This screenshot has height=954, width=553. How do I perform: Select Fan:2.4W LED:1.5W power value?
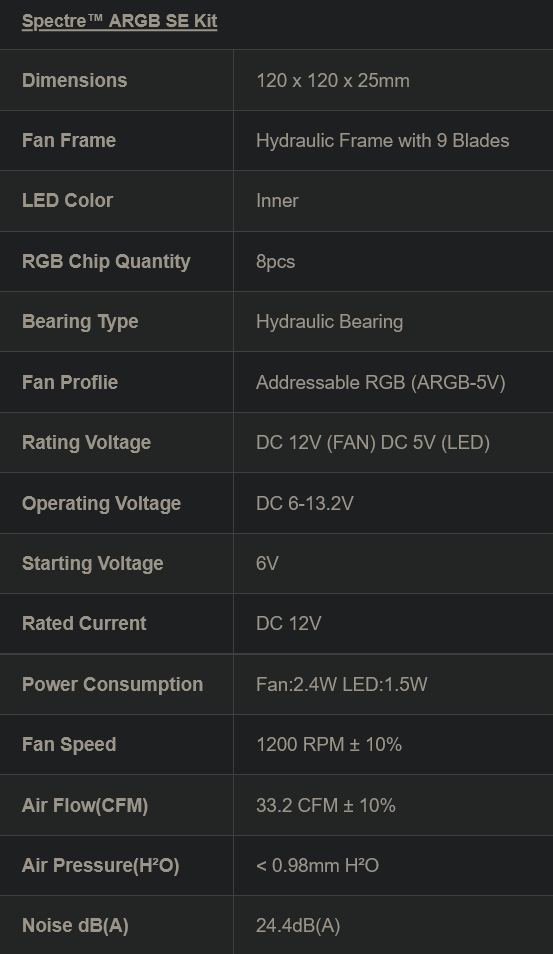(x=341, y=684)
